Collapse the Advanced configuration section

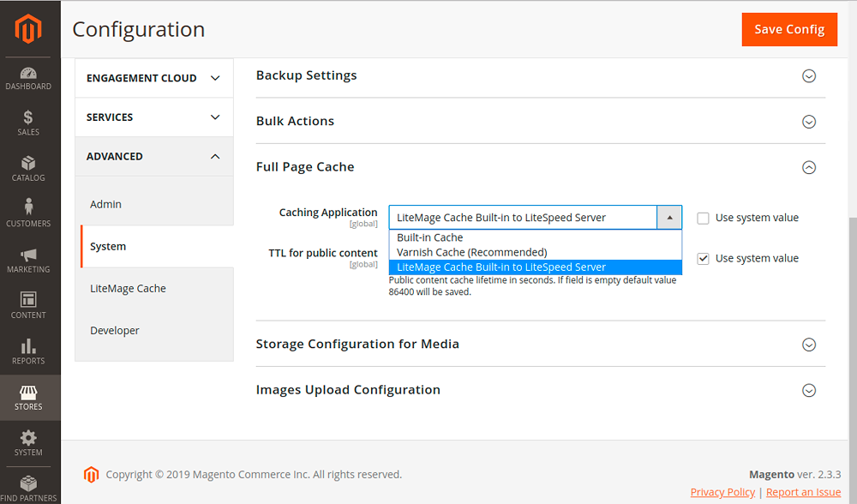pos(153,156)
